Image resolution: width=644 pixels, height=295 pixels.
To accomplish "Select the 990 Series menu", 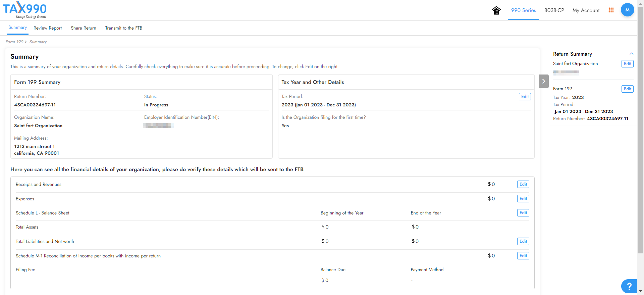I will (523, 10).
